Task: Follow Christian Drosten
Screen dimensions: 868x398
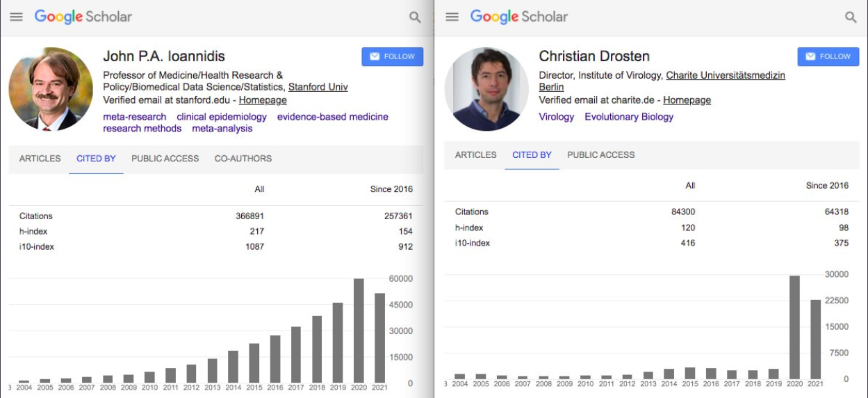Action: click(828, 56)
